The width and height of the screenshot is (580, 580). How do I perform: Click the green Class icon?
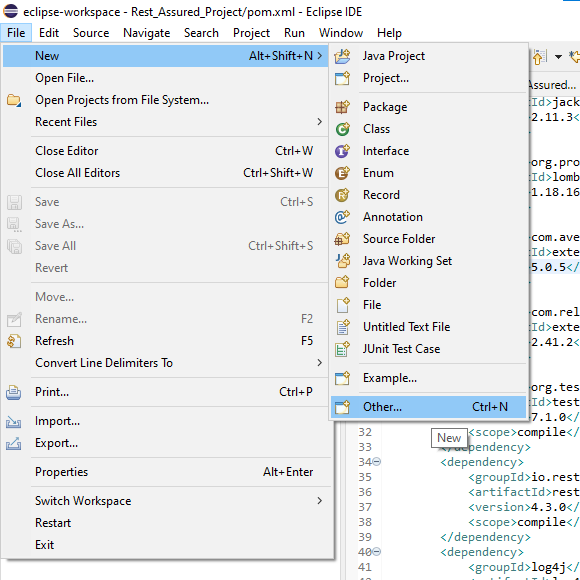pyautogui.click(x=342, y=129)
